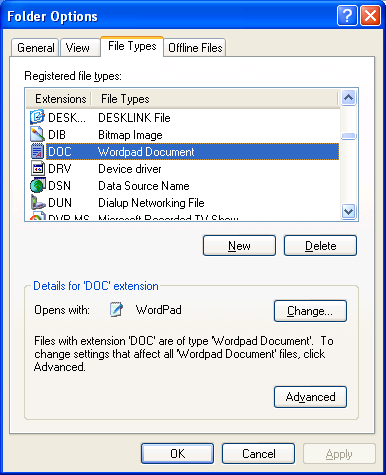The height and width of the screenshot is (475, 386).
Task: Select the 'Dialup Networking File' row text
Action: coord(151,203)
